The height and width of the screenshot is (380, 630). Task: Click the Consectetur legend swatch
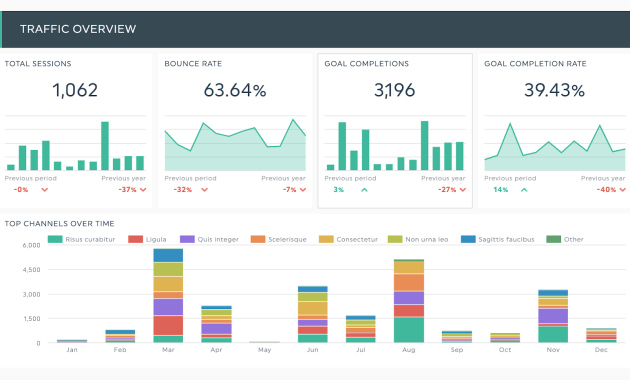coord(326,239)
